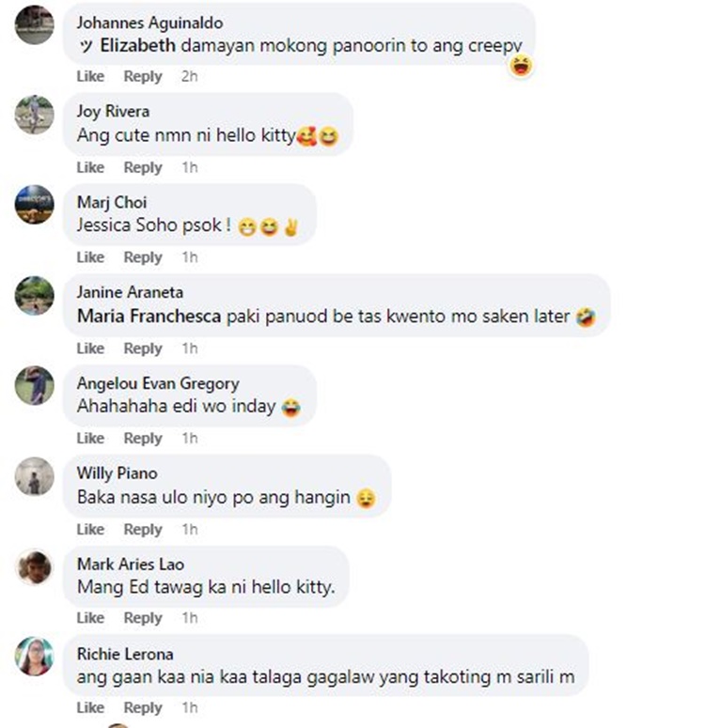Open Marj Choi's profile photo
Viewport: 705px width, 728px height.
(35, 204)
